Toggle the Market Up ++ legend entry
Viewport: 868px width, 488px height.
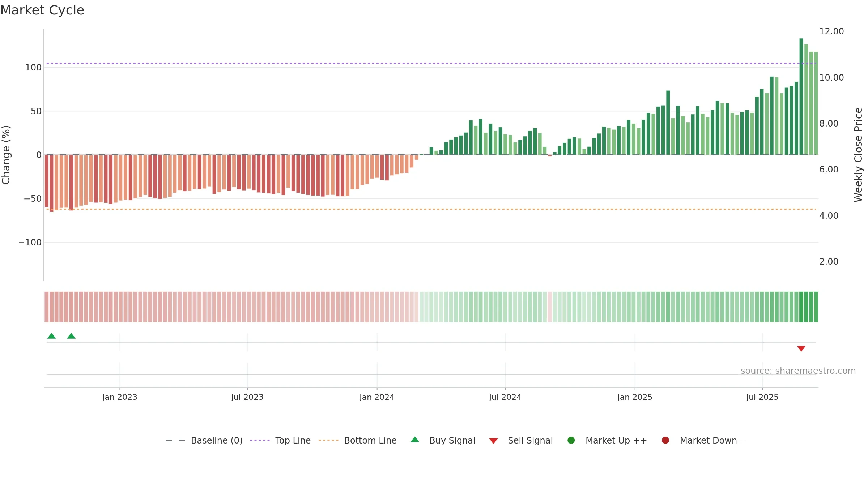point(607,440)
